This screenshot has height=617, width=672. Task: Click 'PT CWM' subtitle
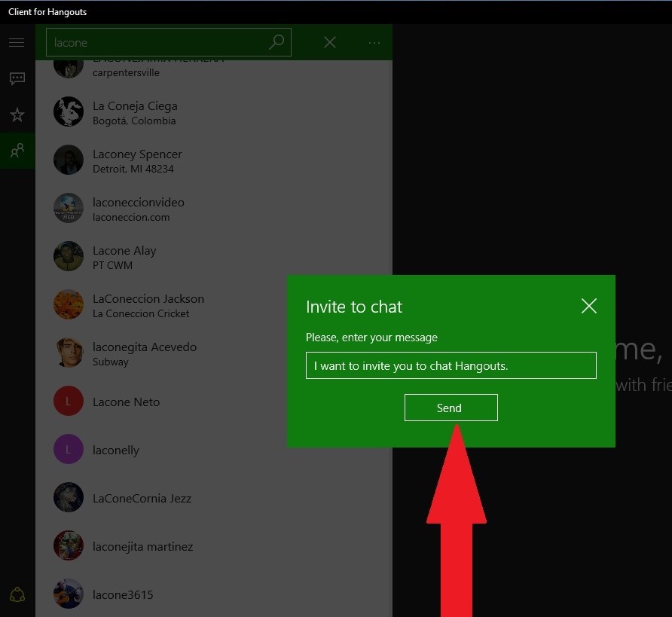pos(112,265)
